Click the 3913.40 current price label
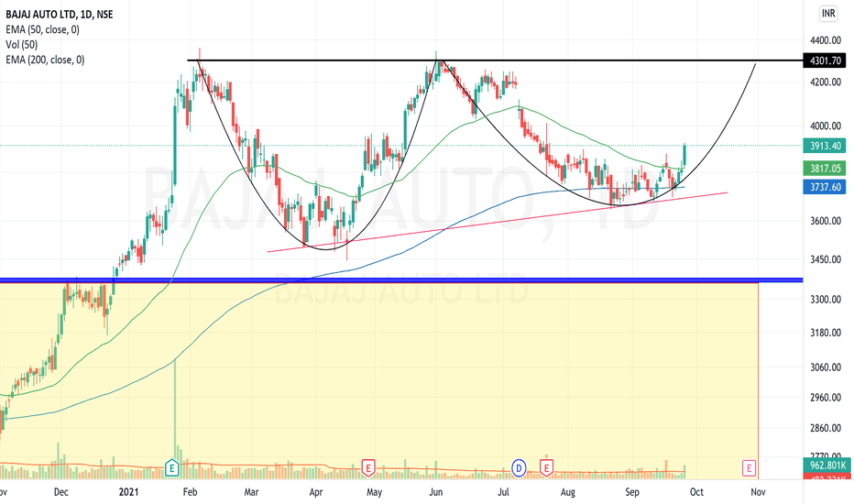854x504 pixels. coord(825,146)
